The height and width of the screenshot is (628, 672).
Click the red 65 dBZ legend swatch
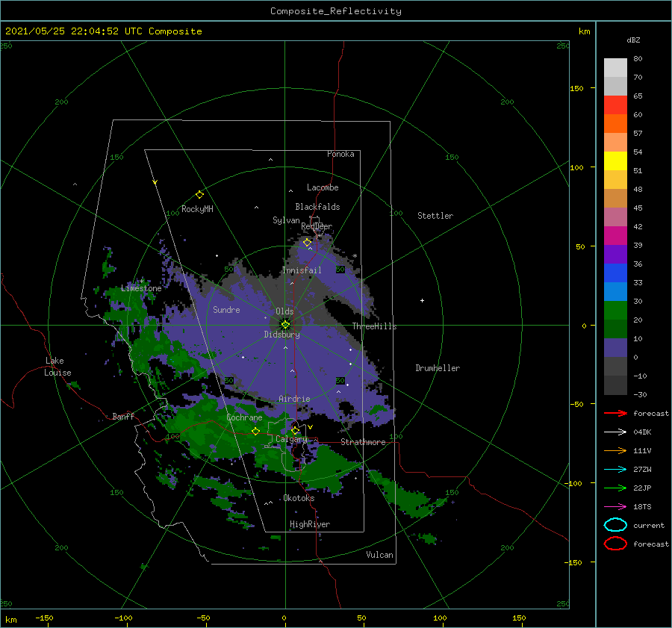[x=615, y=105]
